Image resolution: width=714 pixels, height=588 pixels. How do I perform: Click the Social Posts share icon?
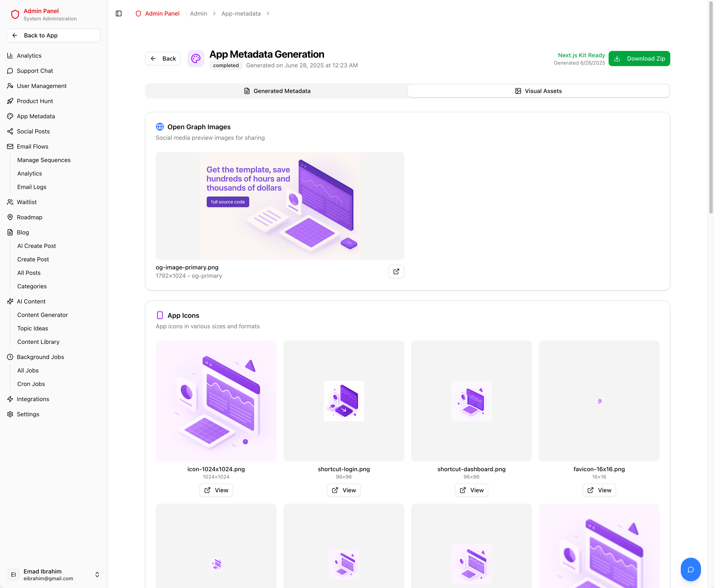[10, 131]
